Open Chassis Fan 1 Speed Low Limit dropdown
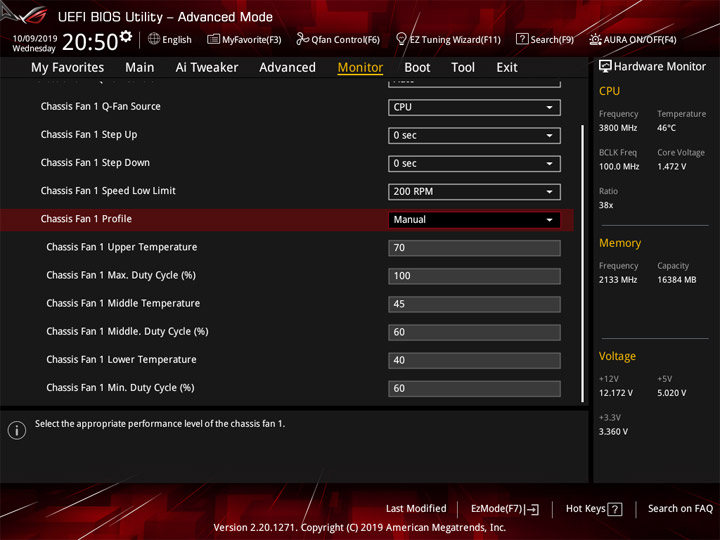The height and width of the screenshot is (540, 720). coord(474,191)
